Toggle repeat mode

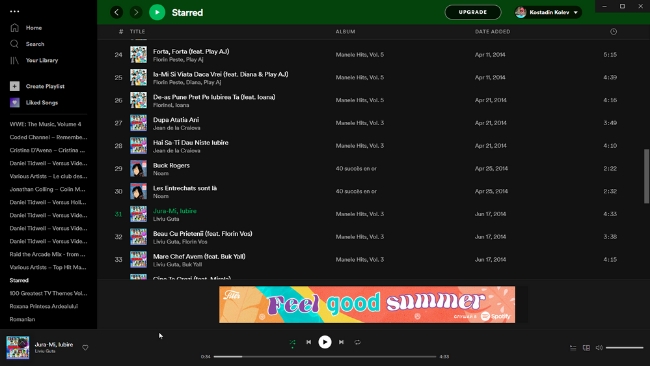(x=357, y=342)
